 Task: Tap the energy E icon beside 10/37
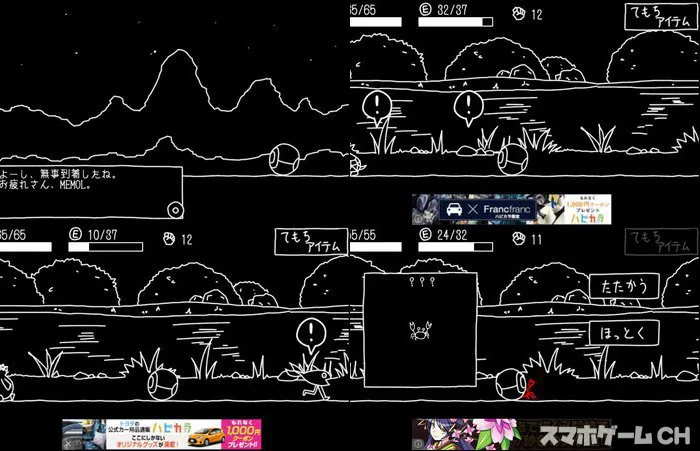75,234
